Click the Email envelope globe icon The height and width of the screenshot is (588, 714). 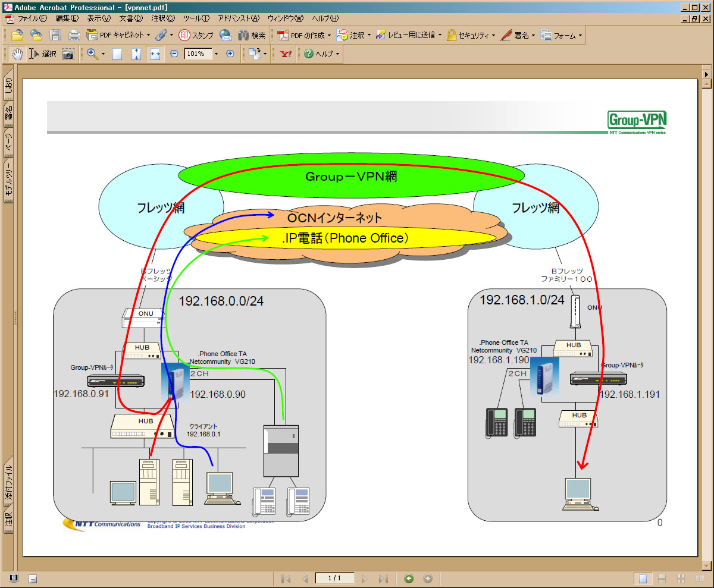point(225,35)
